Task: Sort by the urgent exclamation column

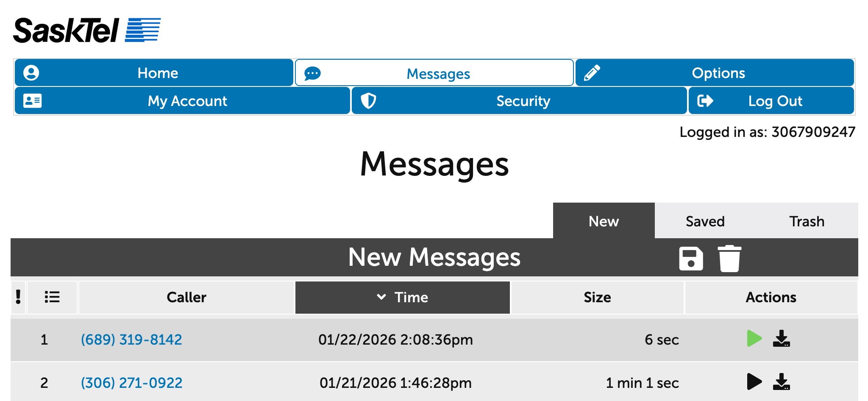Action: click(18, 297)
